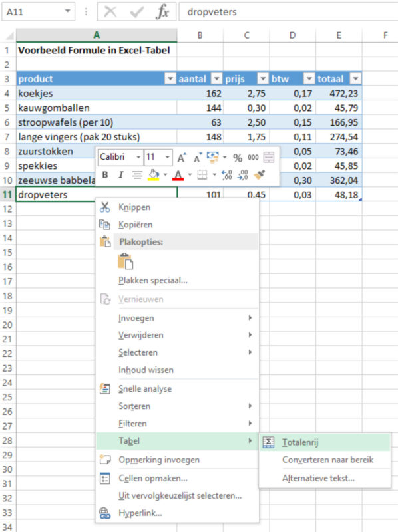Open the Verwijderen submenu
Image resolution: width=398 pixels, height=532 pixels.
point(176,335)
